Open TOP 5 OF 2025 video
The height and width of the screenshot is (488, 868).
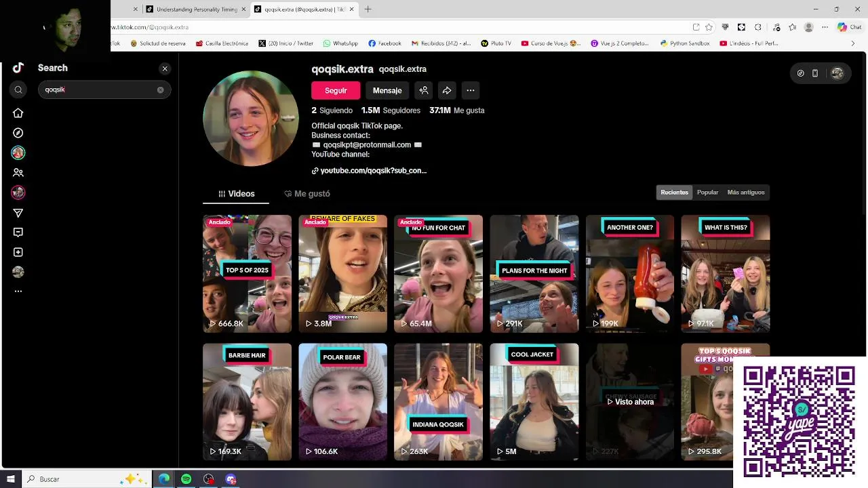(x=247, y=274)
